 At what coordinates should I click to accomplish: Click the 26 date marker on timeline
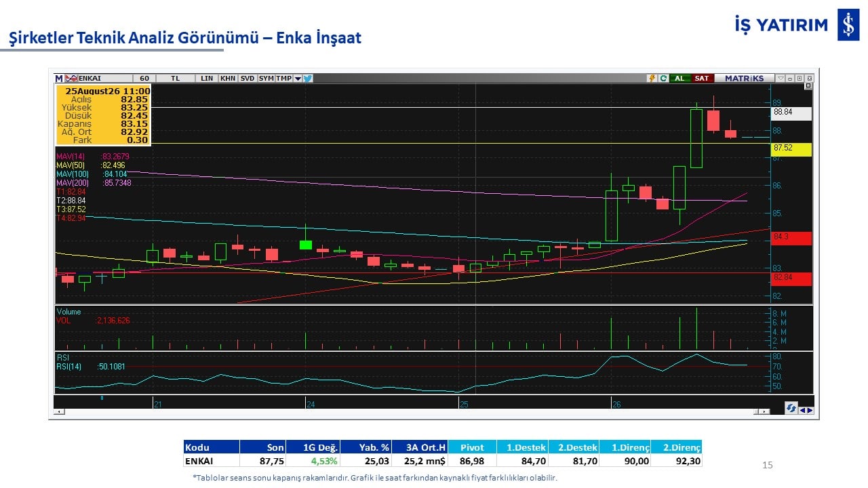point(616,405)
